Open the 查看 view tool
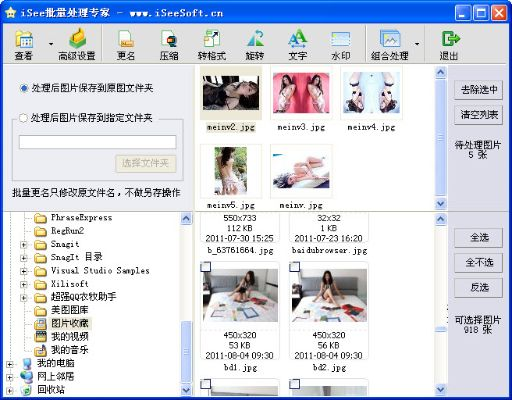The image size is (512, 400). (x=24, y=45)
